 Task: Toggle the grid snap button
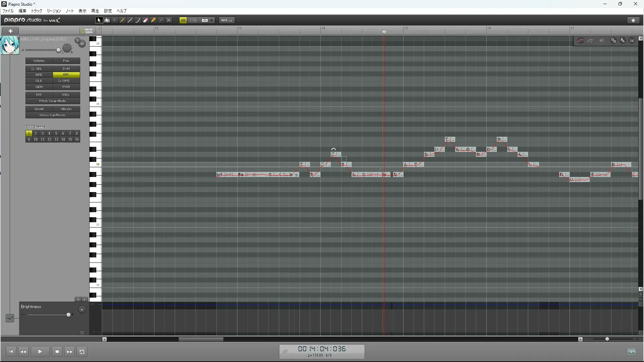coord(183,20)
